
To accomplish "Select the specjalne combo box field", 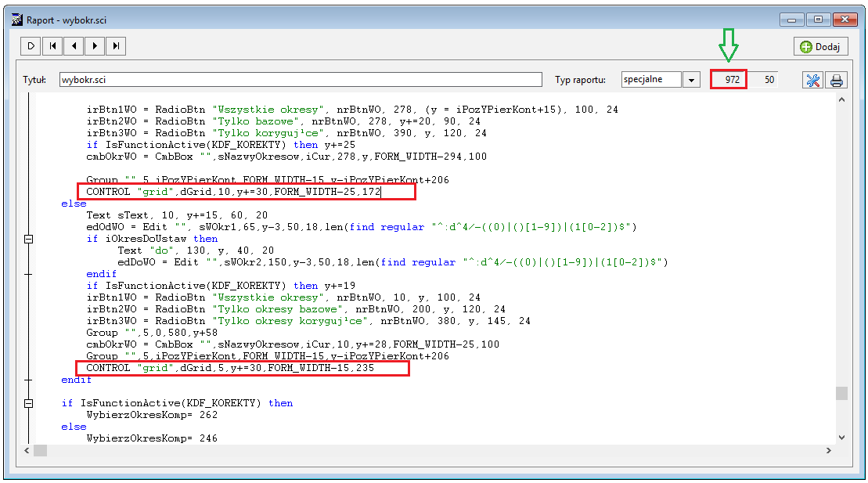I will (x=651, y=79).
